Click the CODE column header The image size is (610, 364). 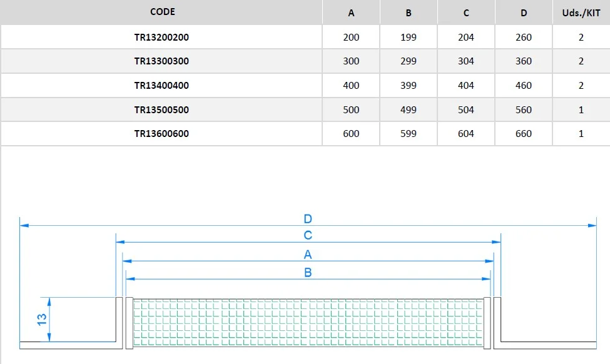(162, 12)
